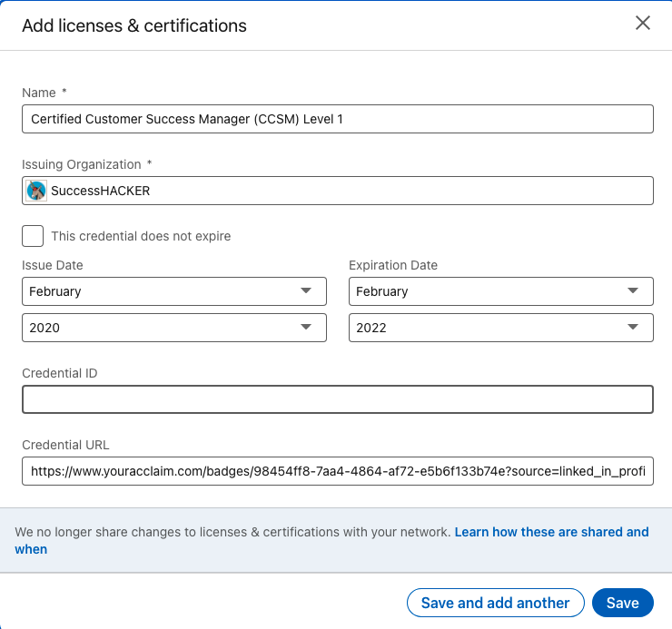Click the 'Credential URL' label
This screenshot has height=629, width=672.
click(65, 445)
